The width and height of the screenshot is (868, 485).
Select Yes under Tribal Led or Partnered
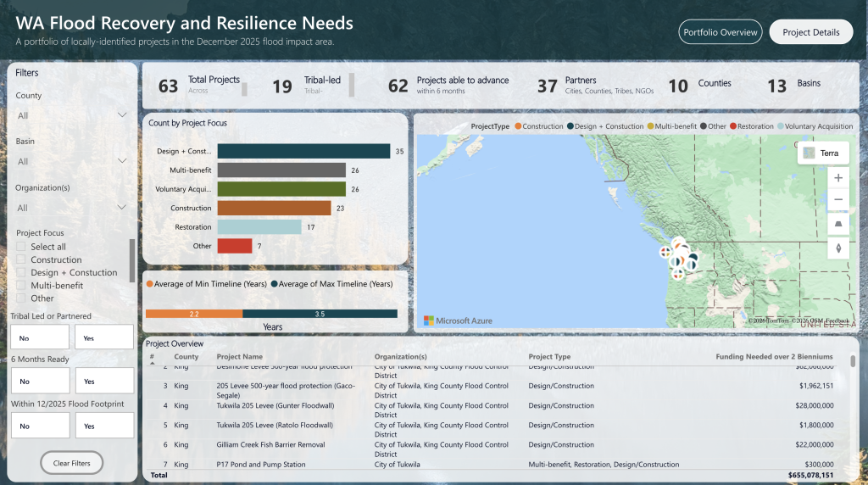(103, 337)
